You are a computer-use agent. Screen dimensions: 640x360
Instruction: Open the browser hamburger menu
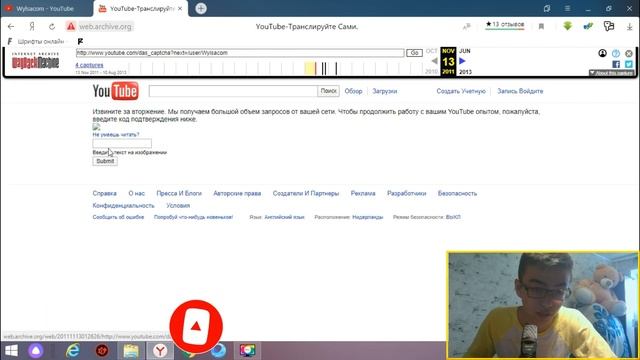click(567, 9)
